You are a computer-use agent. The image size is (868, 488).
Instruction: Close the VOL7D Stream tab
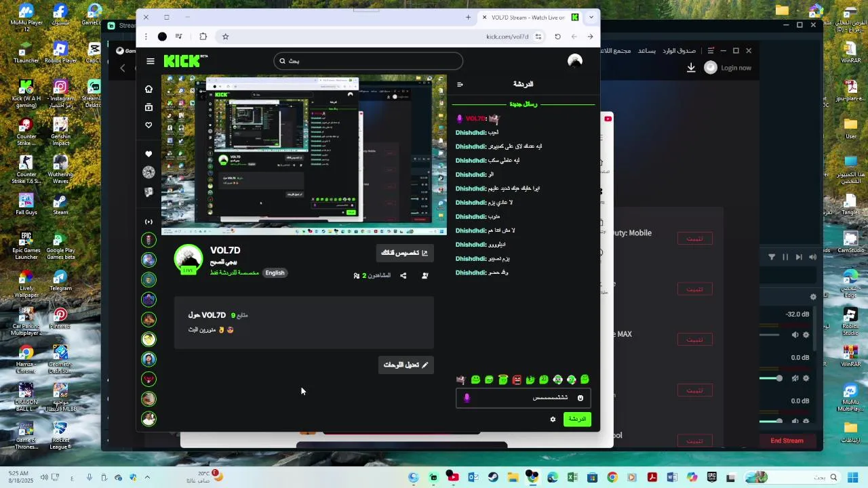point(484,17)
